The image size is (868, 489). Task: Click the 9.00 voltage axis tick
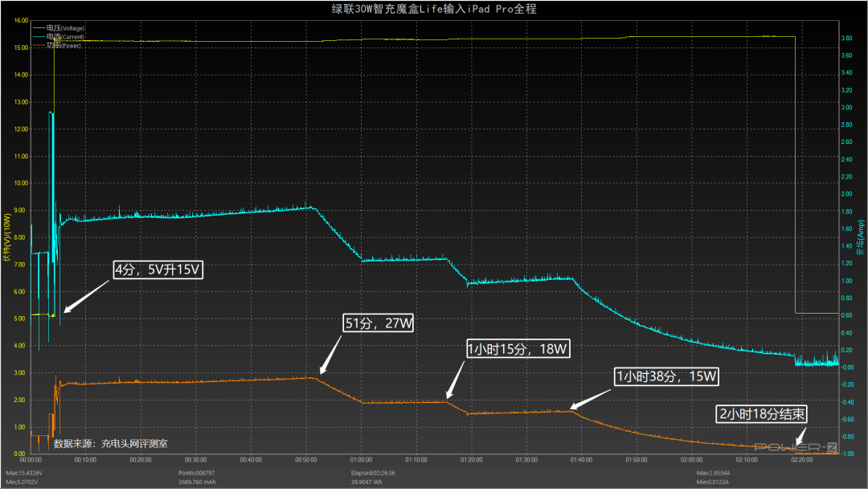click(x=19, y=211)
